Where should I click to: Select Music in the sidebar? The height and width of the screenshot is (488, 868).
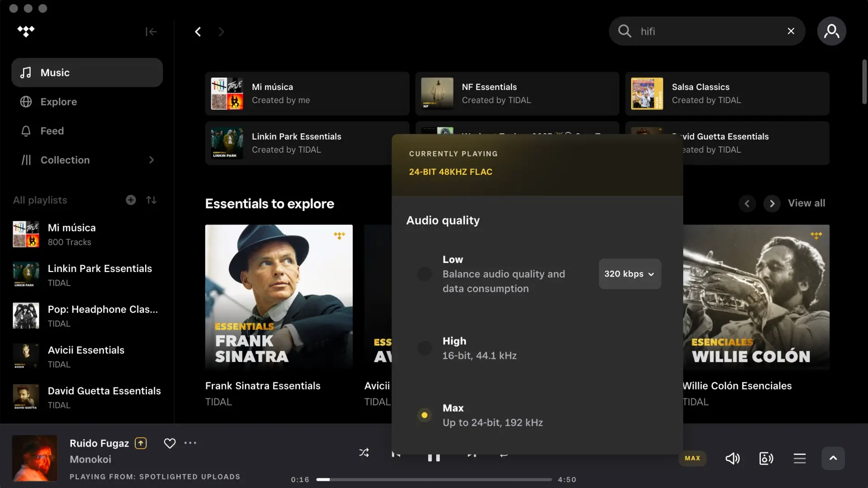[55, 72]
